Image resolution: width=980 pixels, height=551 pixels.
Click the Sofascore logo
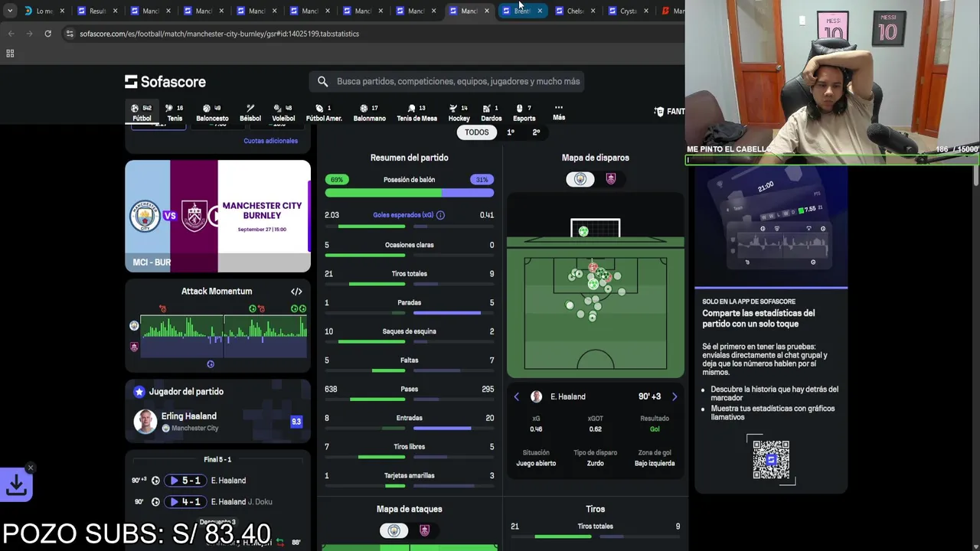165,81
